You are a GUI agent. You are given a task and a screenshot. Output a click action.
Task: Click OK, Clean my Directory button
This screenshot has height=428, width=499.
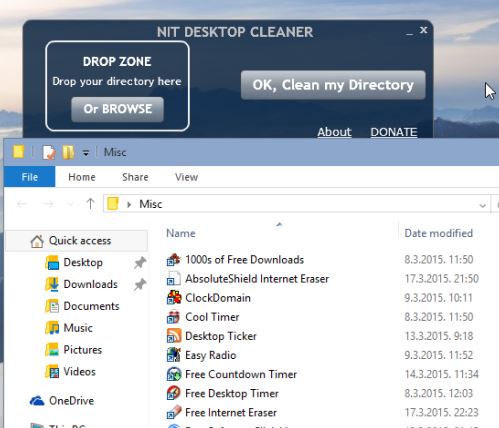click(333, 85)
